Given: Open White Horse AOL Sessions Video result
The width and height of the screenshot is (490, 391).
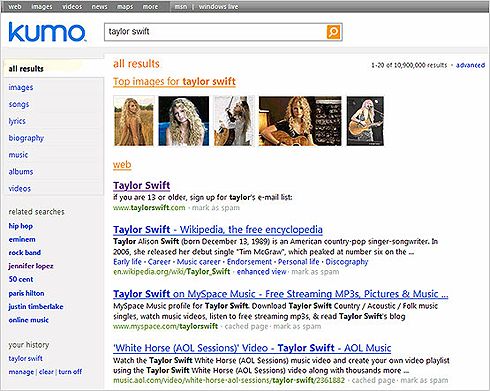Looking at the screenshot, I should pos(252,348).
